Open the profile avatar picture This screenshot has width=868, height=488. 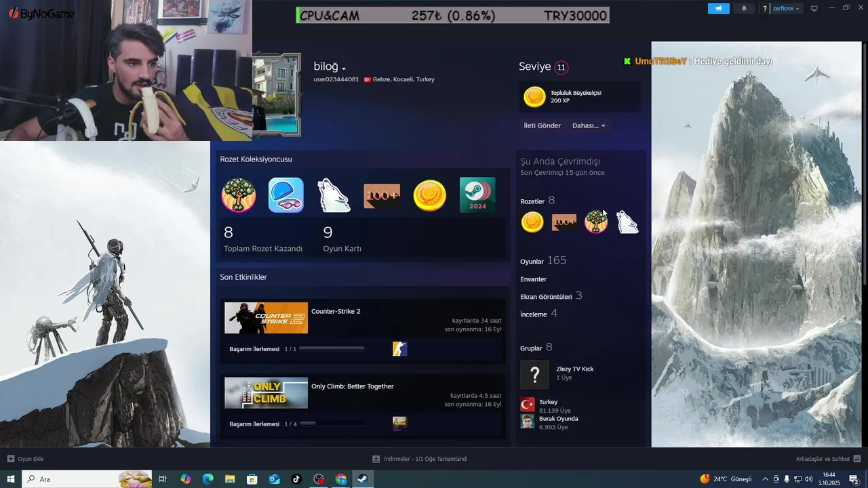pos(276,94)
